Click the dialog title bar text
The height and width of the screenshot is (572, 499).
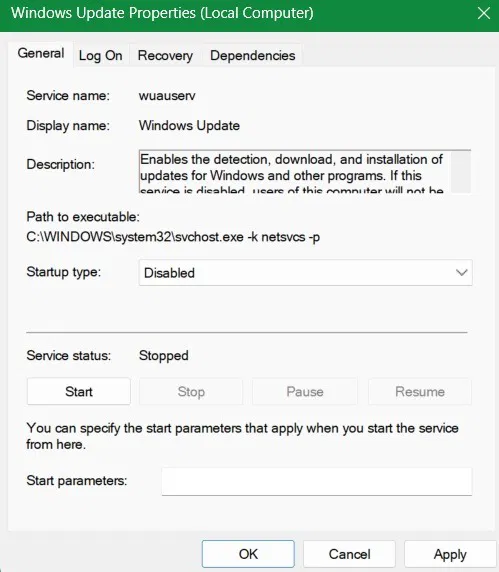[162, 13]
